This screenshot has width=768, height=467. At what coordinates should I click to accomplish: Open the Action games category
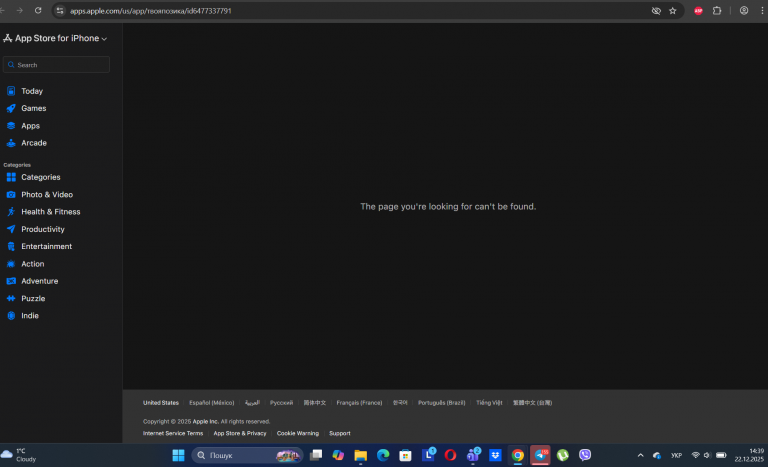coord(32,264)
